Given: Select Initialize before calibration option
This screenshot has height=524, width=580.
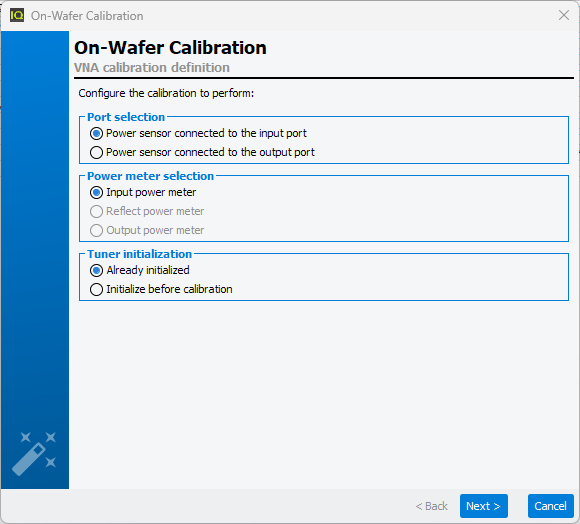Looking at the screenshot, I should point(161,289).
